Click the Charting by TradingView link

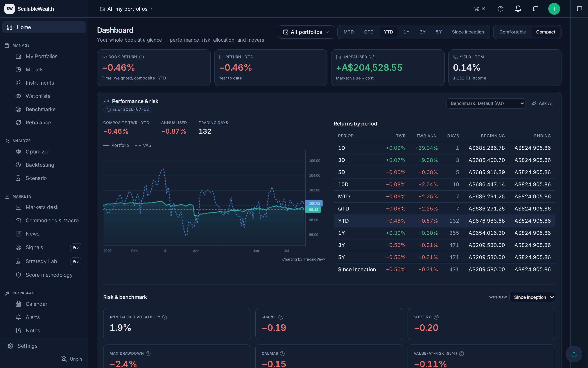(303, 259)
